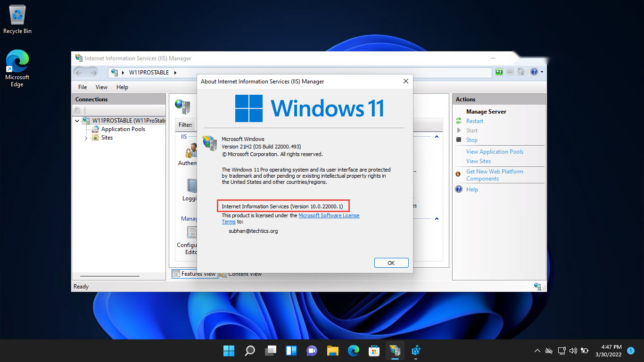Click the green Refresh Page toolbar icon
The width and height of the screenshot is (644, 362).
499,72
